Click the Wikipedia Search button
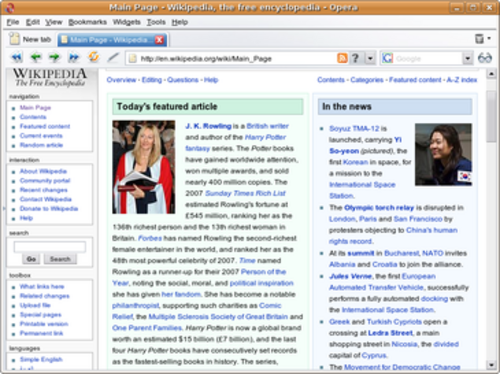The width and height of the screenshot is (500, 374). pos(60,259)
